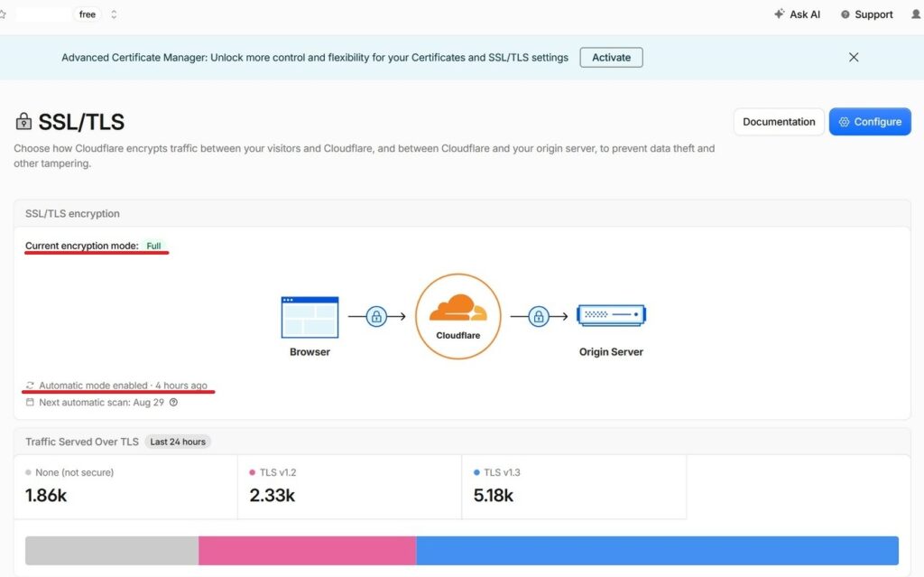Click the Origin Server icon

point(611,315)
